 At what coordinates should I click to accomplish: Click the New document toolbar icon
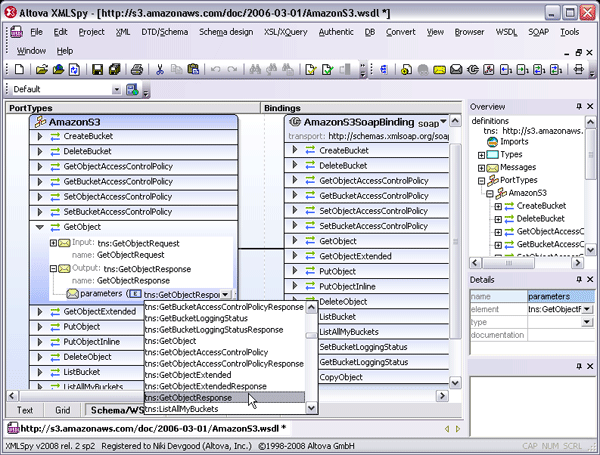click(x=19, y=70)
